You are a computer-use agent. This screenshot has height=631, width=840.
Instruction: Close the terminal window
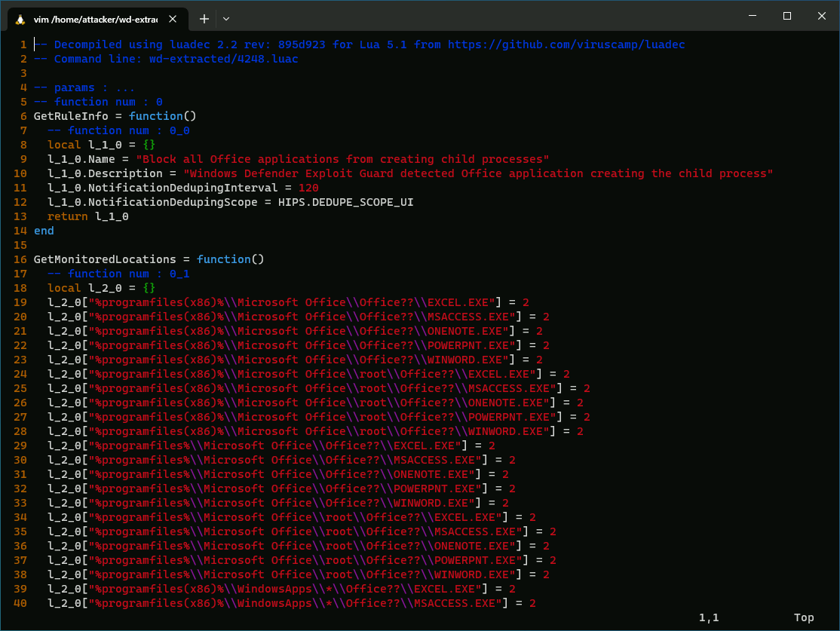point(821,16)
